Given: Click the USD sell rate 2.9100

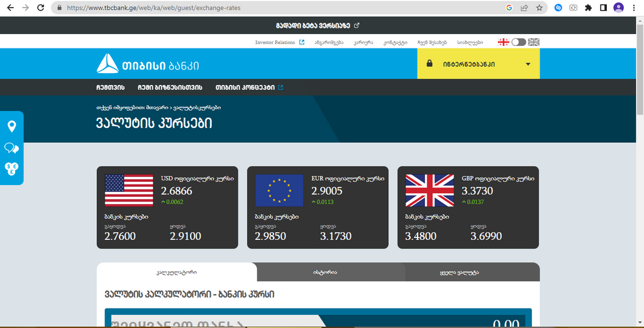Looking at the screenshot, I should point(186,236).
